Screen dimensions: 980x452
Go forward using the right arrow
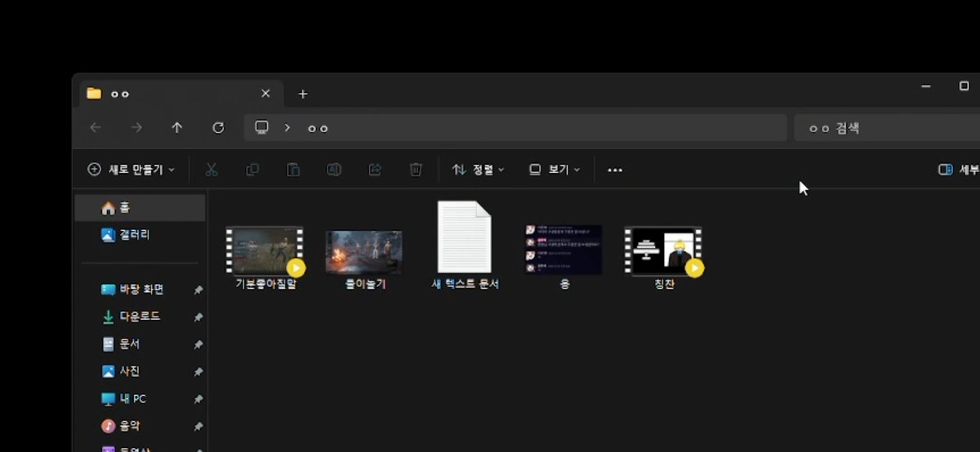point(136,127)
